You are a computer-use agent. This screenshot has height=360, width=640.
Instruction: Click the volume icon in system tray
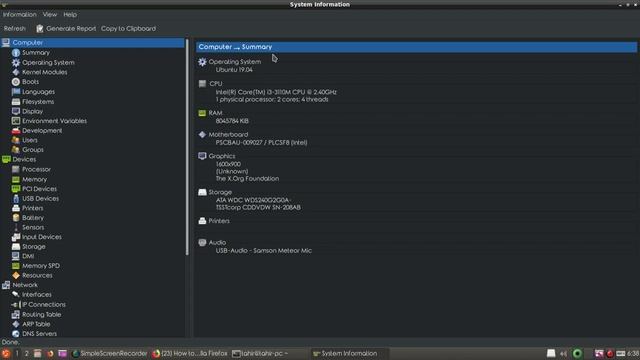tap(563, 353)
